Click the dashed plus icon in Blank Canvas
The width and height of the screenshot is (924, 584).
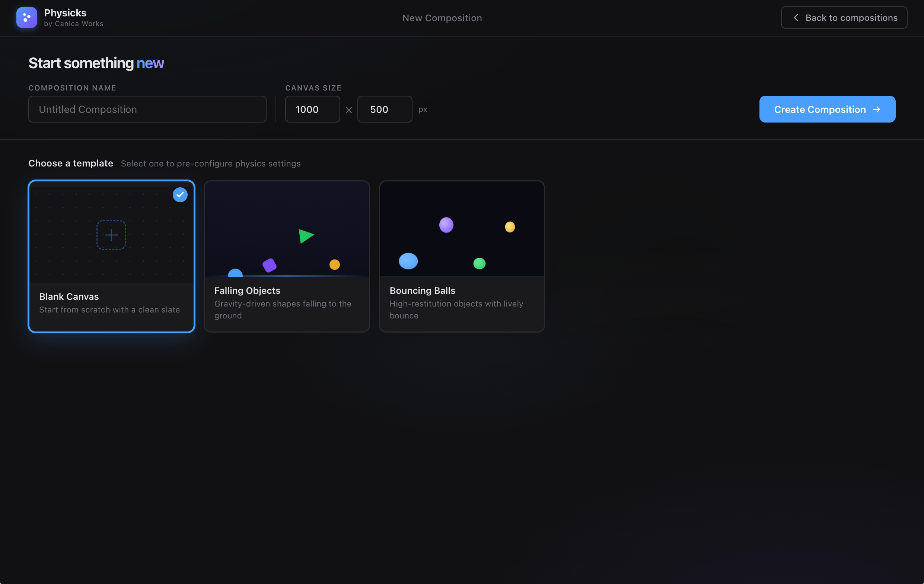(111, 235)
